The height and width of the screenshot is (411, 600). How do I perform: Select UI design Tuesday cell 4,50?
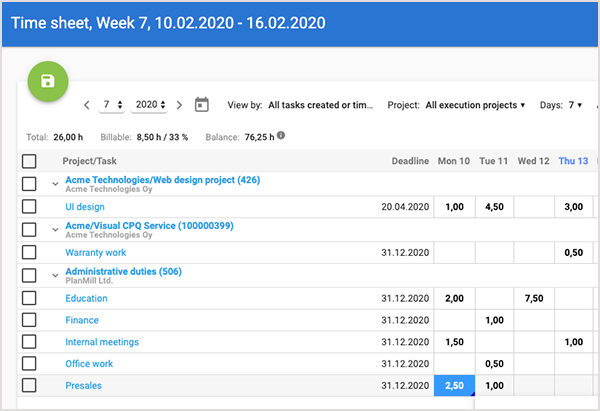(494, 207)
